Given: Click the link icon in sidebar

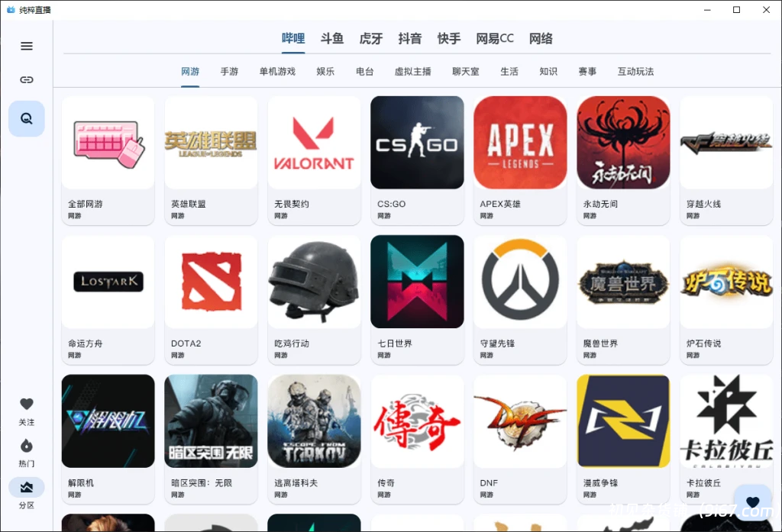Looking at the screenshot, I should tap(27, 79).
